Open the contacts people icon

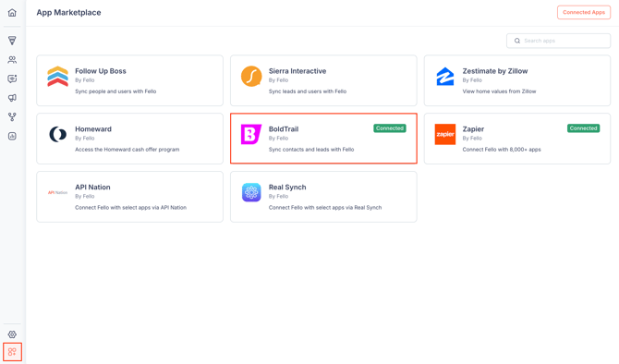click(x=12, y=60)
